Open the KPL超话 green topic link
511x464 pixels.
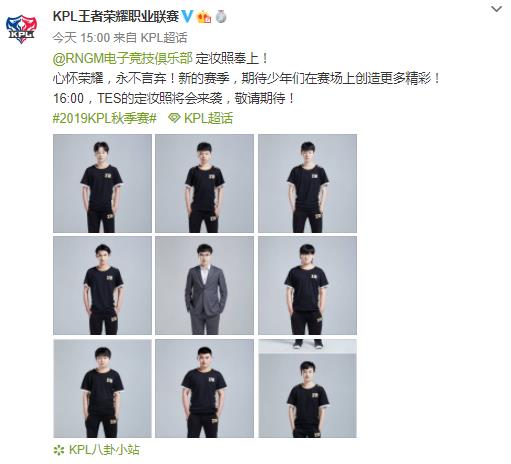click(x=208, y=118)
